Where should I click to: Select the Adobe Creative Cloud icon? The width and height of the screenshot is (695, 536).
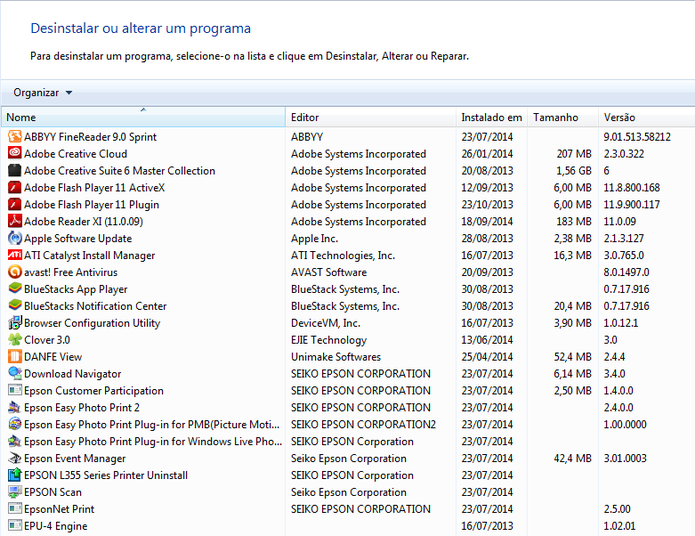pyautogui.click(x=15, y=153)
